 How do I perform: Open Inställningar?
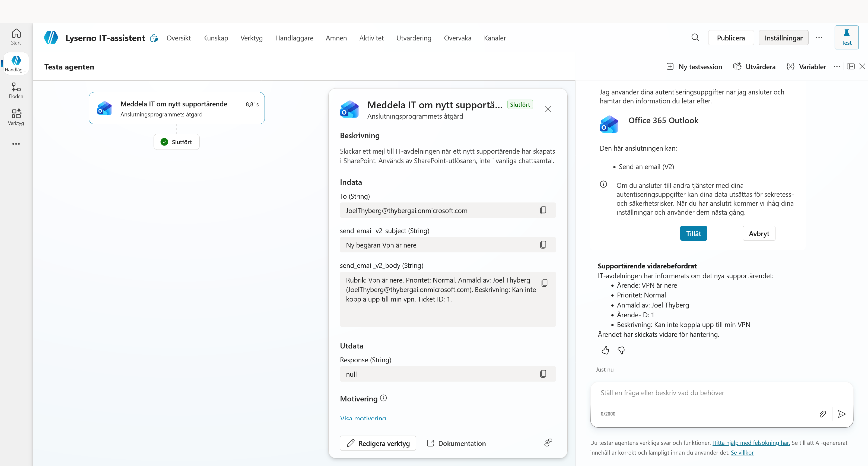(783, 38)
